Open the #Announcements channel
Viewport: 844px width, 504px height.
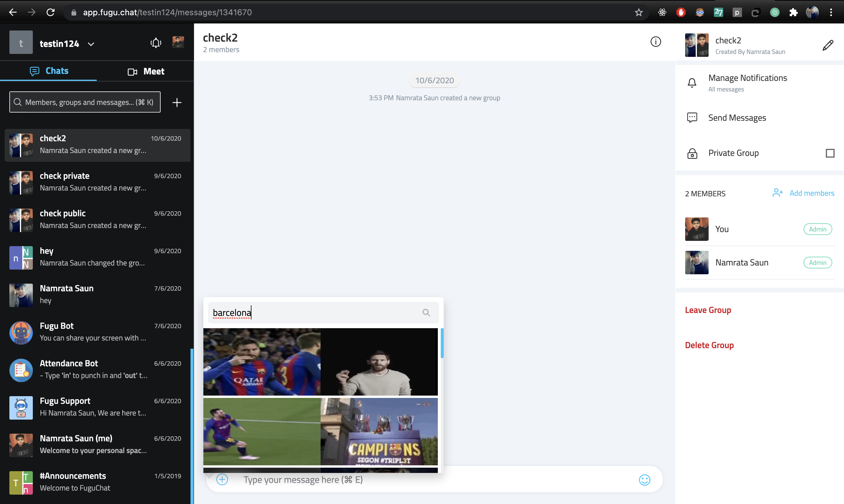click(x=97, y=483)
